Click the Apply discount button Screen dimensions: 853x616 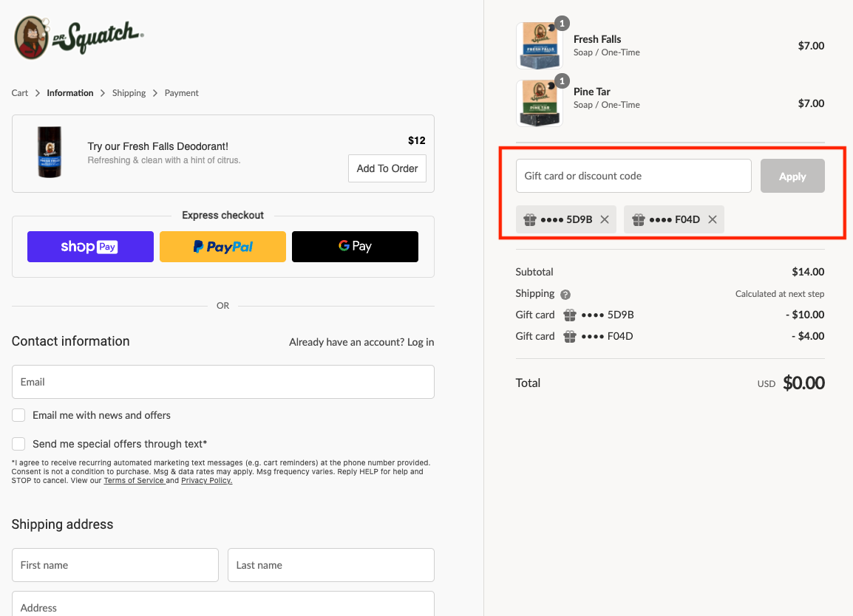pyautogui.click(x=792, y=176)
